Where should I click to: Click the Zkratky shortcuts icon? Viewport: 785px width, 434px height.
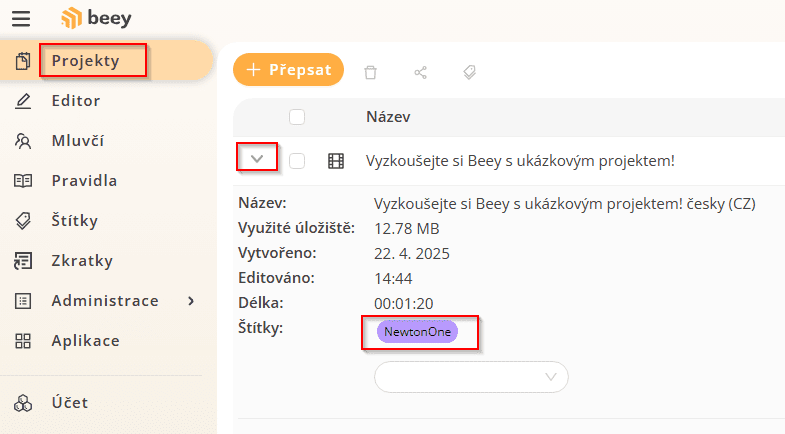(x=23, y=261)
